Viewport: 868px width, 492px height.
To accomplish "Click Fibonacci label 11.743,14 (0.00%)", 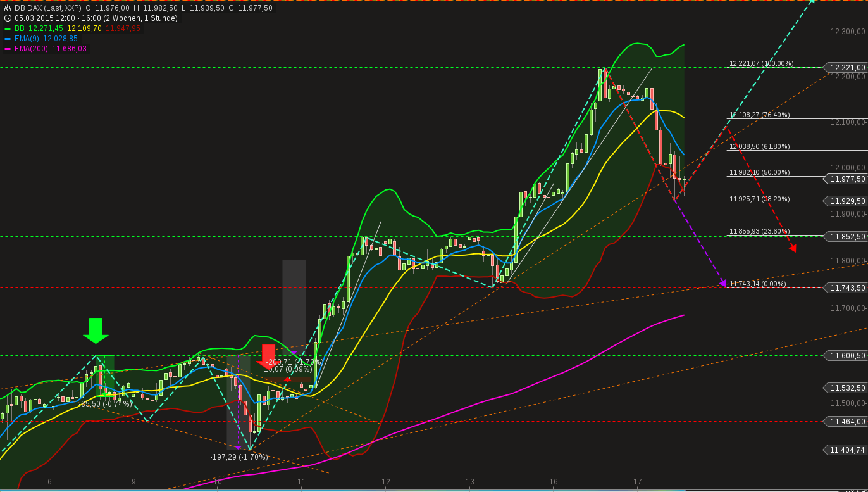I will click(757, 284).
